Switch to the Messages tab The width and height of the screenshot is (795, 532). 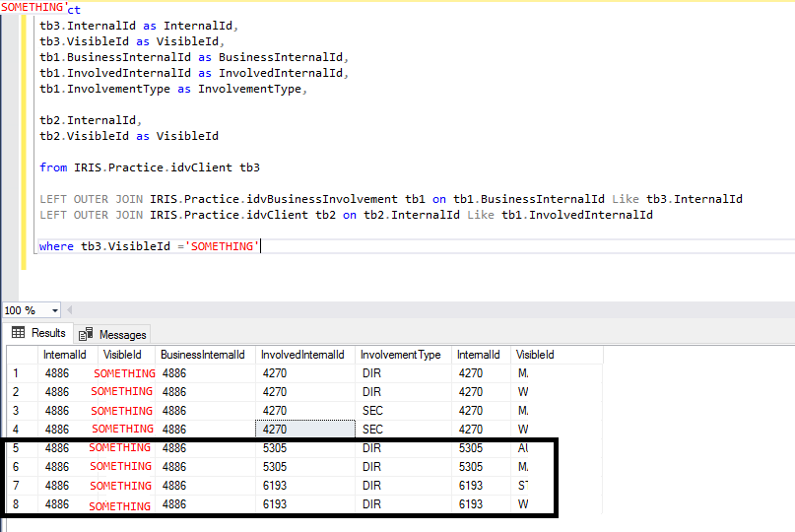click(x=122, y=335)
